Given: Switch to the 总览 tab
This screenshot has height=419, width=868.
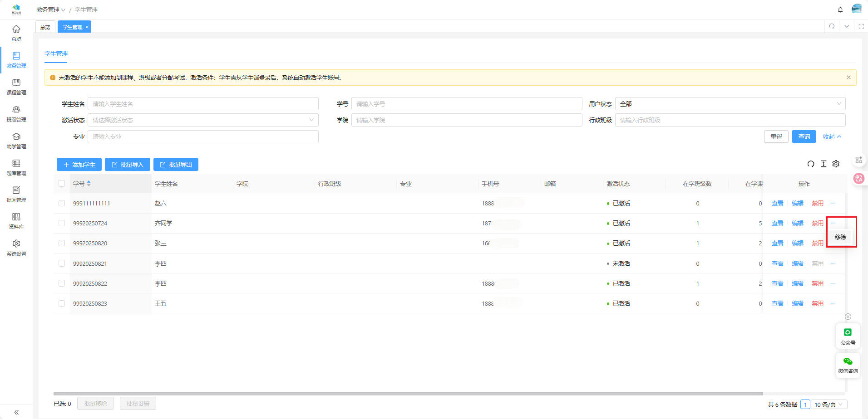Looking at the screenshot, I should pyautogui.click(x=45, y=27).
